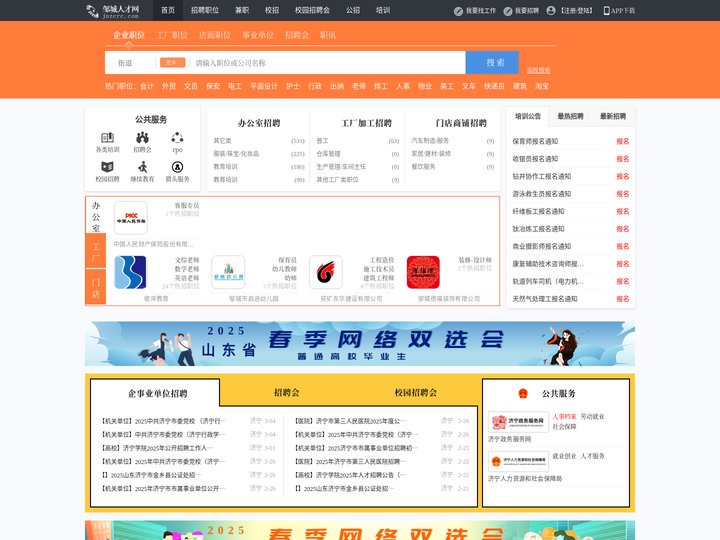Open the 就业创业 link

coord(564,456)
